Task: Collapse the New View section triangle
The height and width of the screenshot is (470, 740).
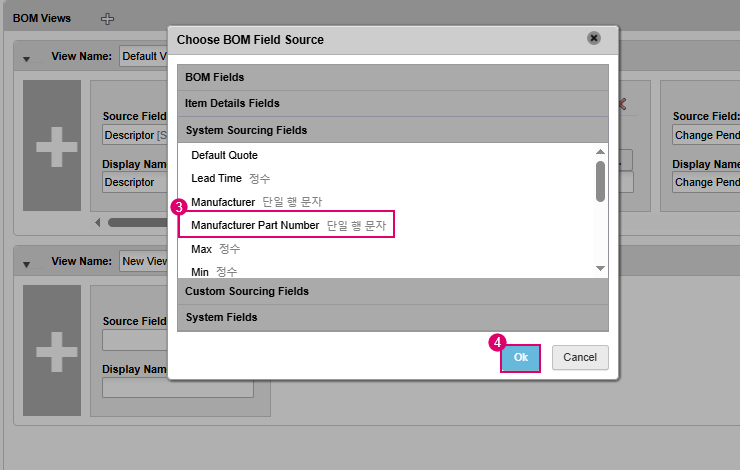Action: coord(27,263)
